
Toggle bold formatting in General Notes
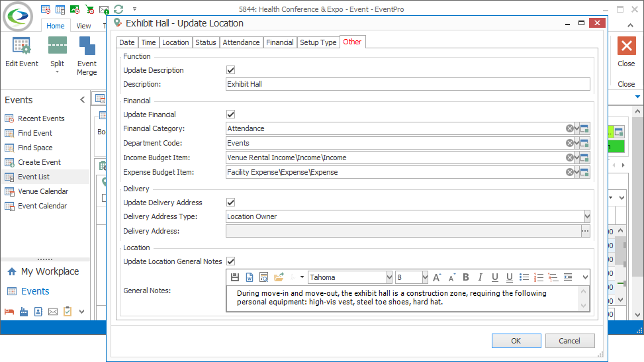point(466,277)
